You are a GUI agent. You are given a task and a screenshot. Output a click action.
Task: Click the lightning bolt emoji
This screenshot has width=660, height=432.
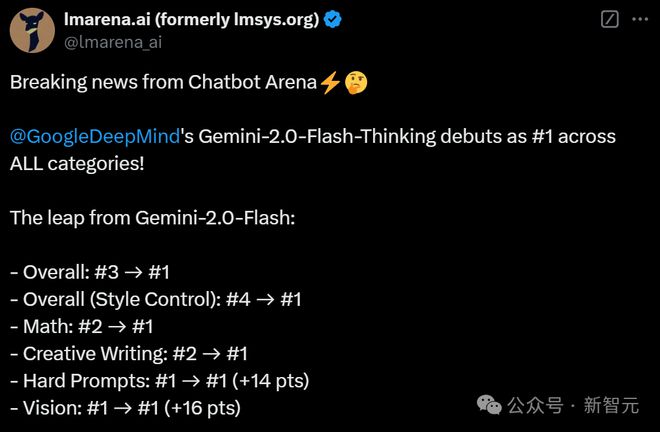tap(330, 82)
